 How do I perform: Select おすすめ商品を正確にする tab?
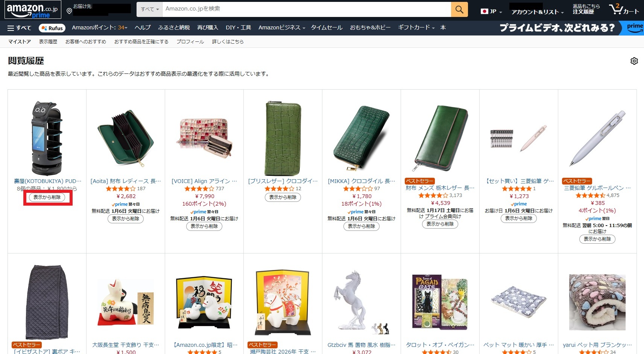(x=141, y=42)
